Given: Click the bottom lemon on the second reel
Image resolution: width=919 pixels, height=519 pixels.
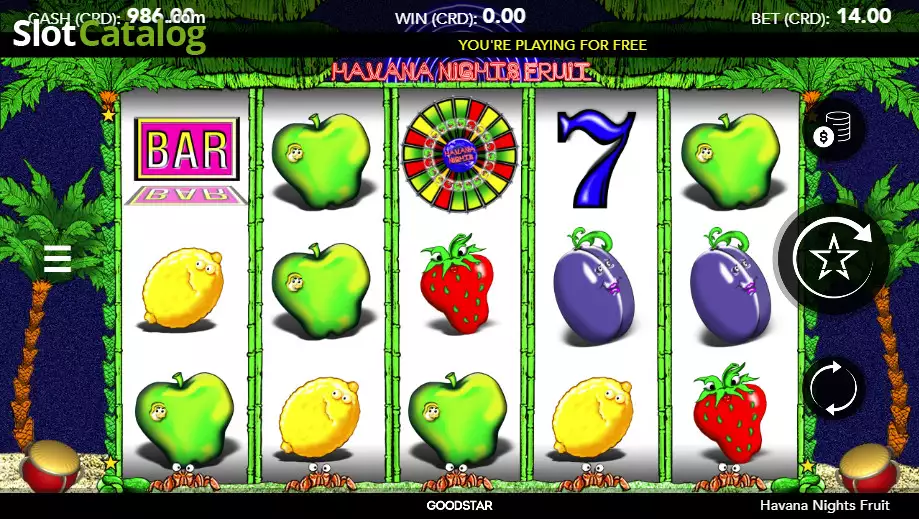Looking at the screenshot, I should point(319,417).
